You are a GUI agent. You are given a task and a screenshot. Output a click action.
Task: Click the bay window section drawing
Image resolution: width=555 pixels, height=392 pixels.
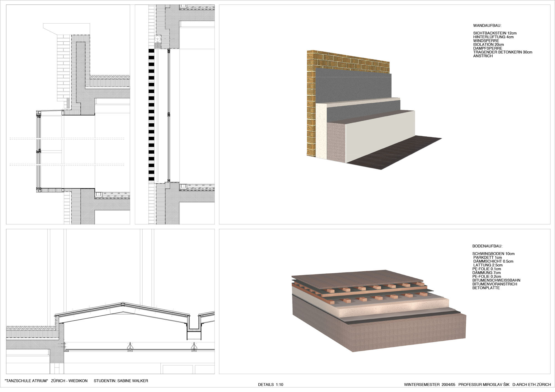(x=68, y=114)
